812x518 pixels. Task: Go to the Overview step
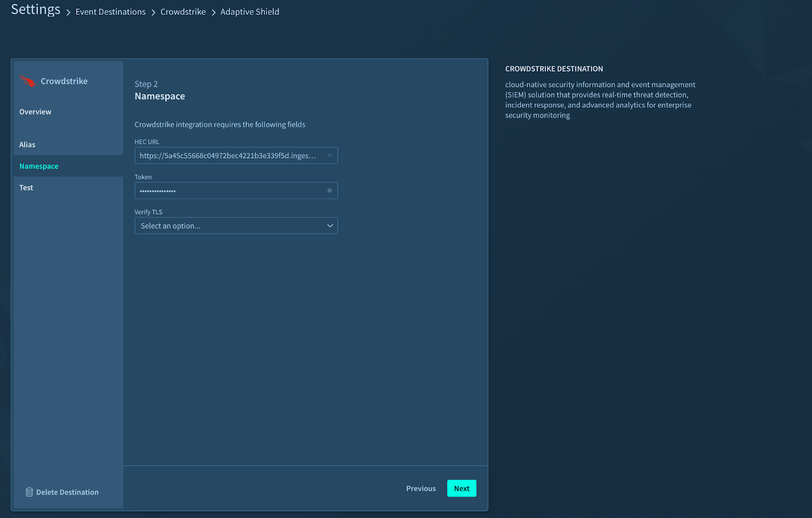click(35, 112)
